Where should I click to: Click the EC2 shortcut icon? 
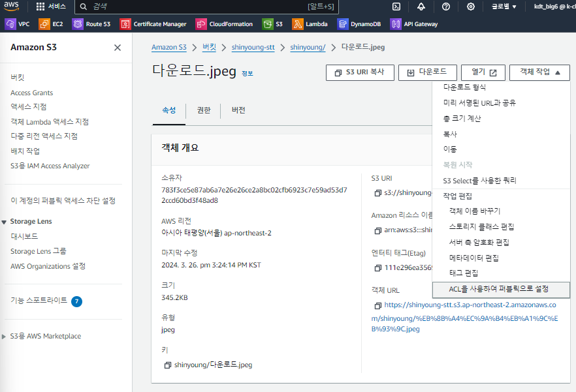(x=44, y=24)
